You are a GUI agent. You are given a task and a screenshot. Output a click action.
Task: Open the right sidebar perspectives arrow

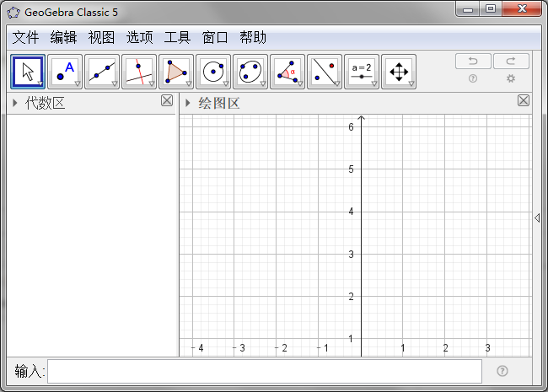537,217
